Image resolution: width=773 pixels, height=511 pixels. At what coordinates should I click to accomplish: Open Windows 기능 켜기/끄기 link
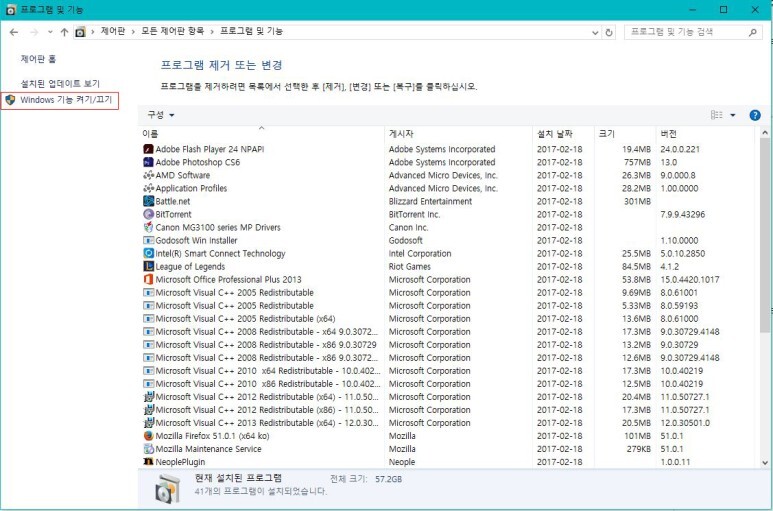point(66,100)
